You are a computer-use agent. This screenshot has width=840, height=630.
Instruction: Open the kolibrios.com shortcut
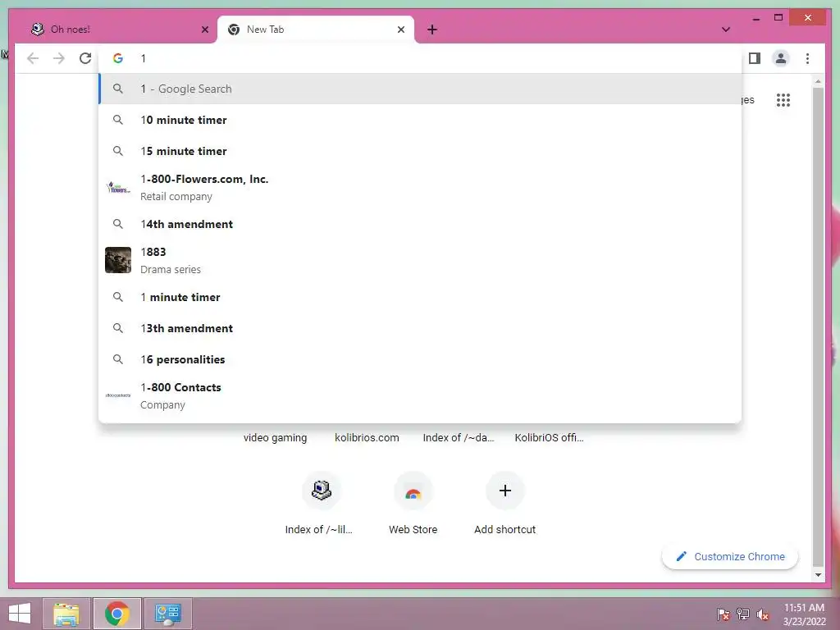point(367,438)
